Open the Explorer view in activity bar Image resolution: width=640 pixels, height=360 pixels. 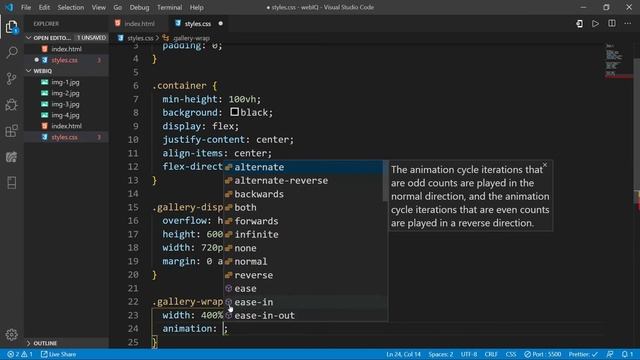(11, 27)
